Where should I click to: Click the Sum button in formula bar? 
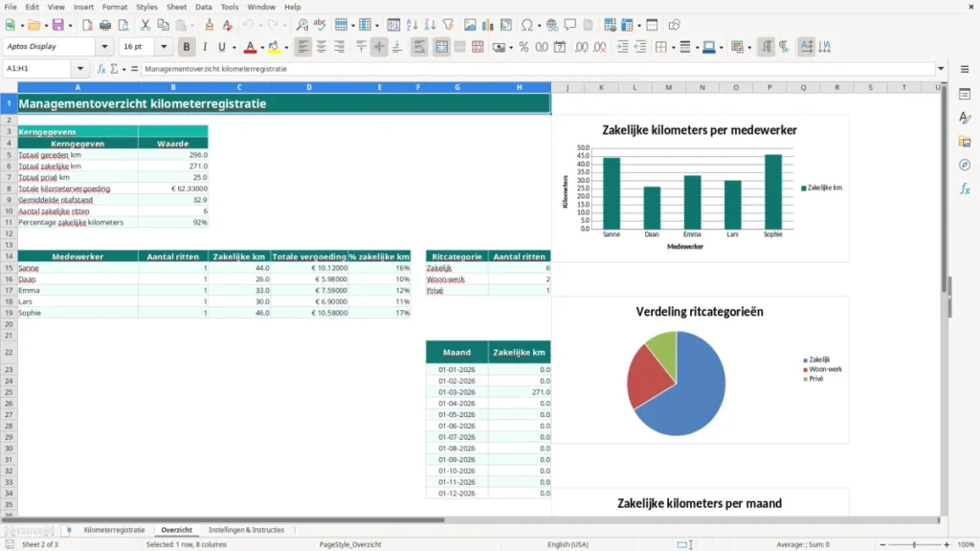point(114,69)
